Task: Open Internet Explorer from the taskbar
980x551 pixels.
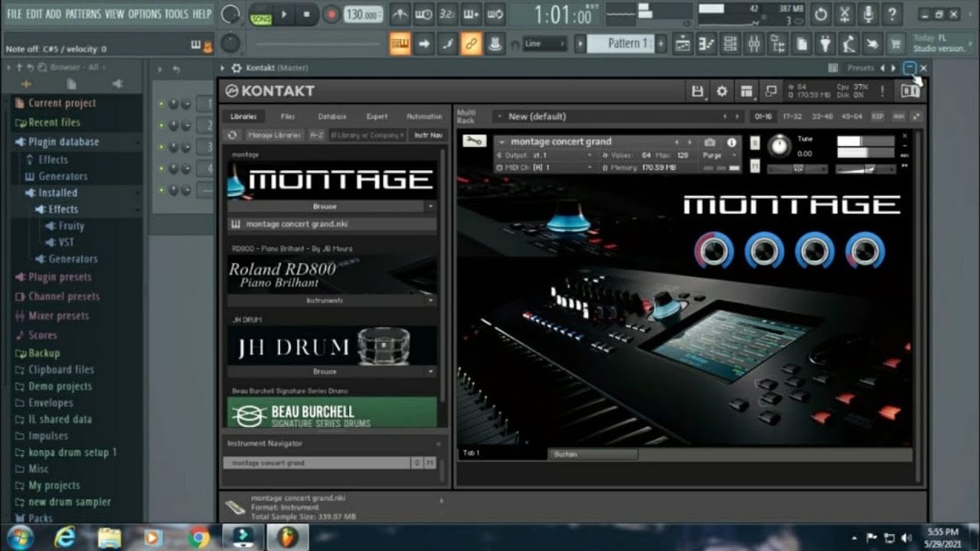Action: click(x=65, y=537)
